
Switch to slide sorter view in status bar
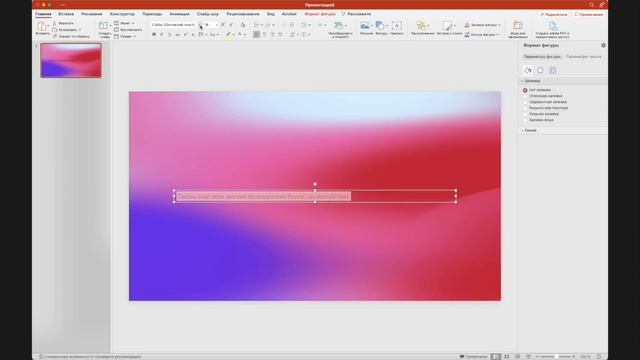pyautogui.click(x=507, y=356)
